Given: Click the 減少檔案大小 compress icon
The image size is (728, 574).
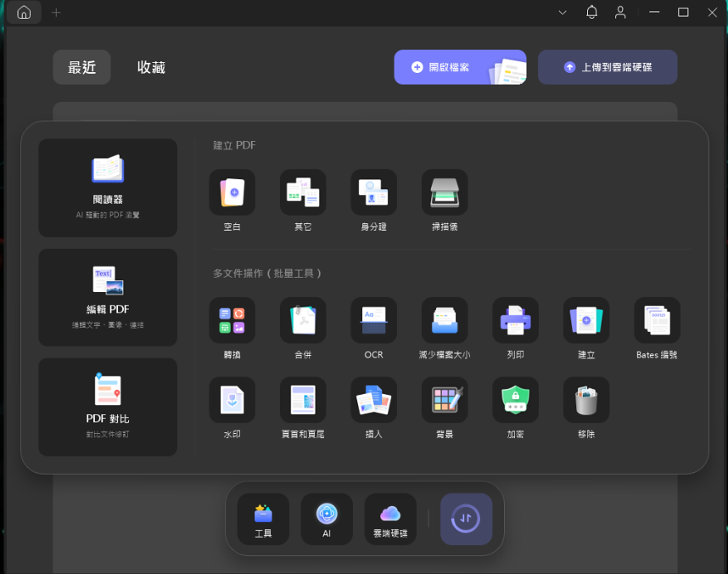Looking at the screenshot, I should pos(445,320).
